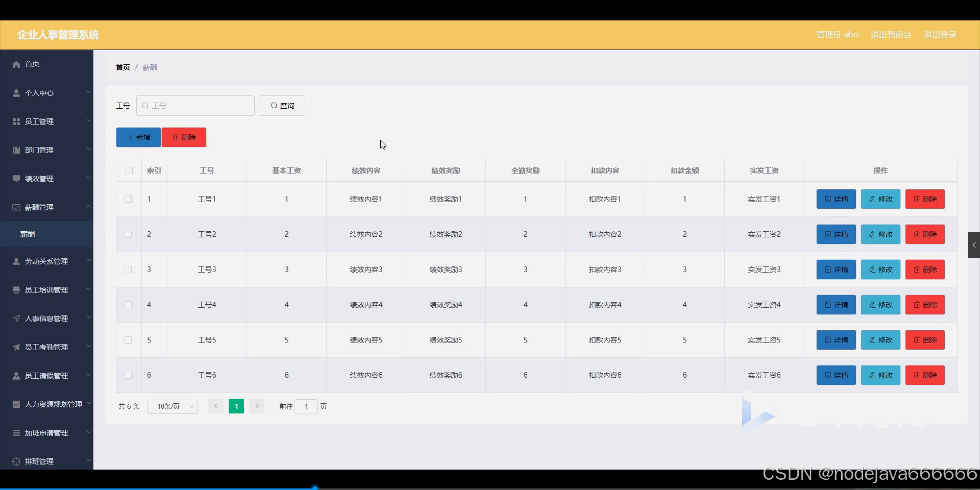The height and width of the screenshot is (490, 980).
Task: Expand the 员工管理 menu chevron
Action: pos(89,120)
